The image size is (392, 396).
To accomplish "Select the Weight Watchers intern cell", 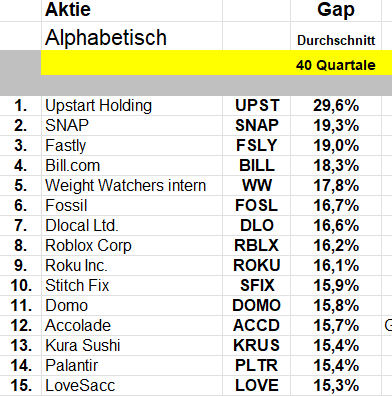I will point(132,186).
